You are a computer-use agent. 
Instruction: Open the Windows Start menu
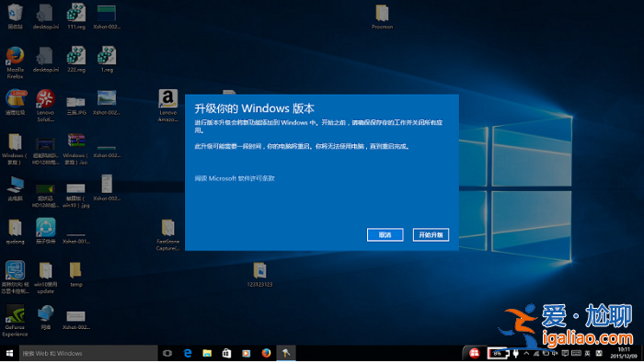point(9,353)
